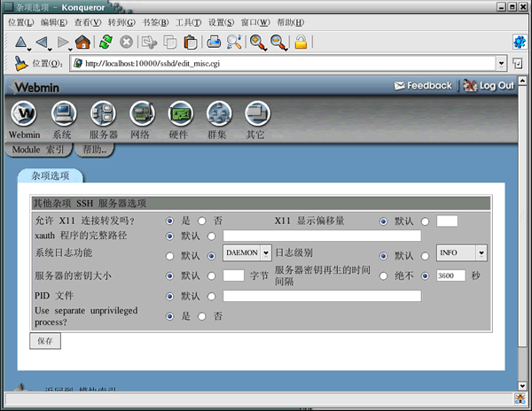The image size is (532, 411).
Task: Open the 系统 category icon
Action: coord(64,113)
